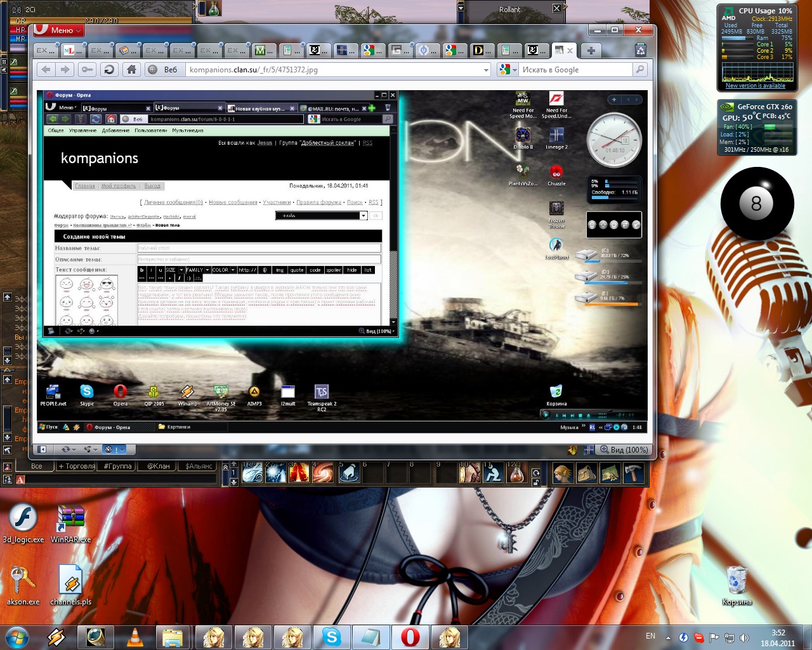Viewport: 812px width, 650px height.
Task: Open the Вид (100%) zoom dropdown
Action: [x=624, y=449]
